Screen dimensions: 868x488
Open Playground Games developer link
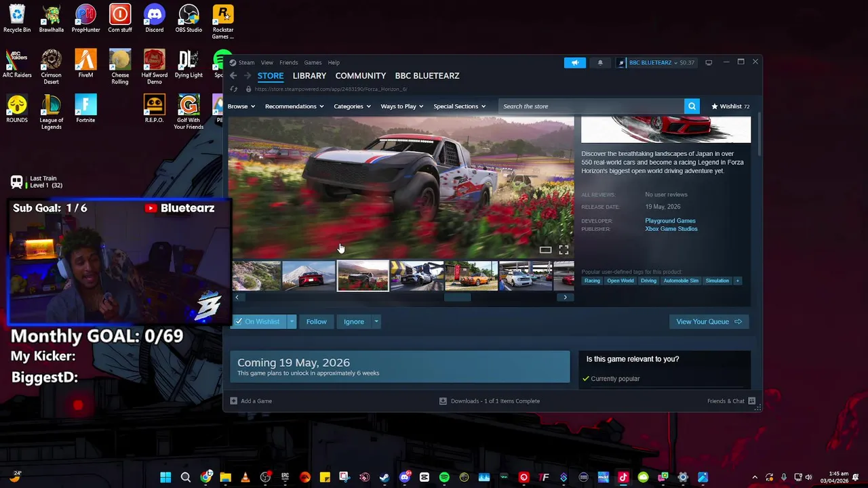[x=670, y=221]
